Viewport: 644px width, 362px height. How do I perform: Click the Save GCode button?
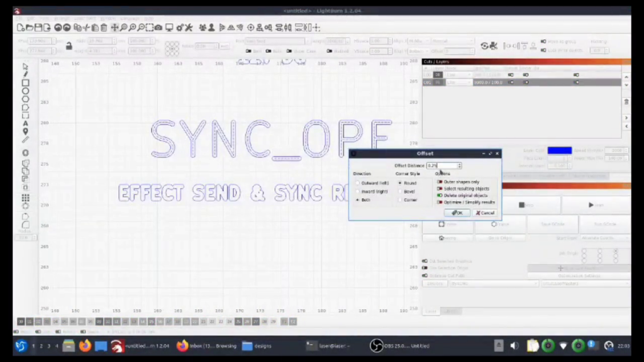click(x=552, y=224)
